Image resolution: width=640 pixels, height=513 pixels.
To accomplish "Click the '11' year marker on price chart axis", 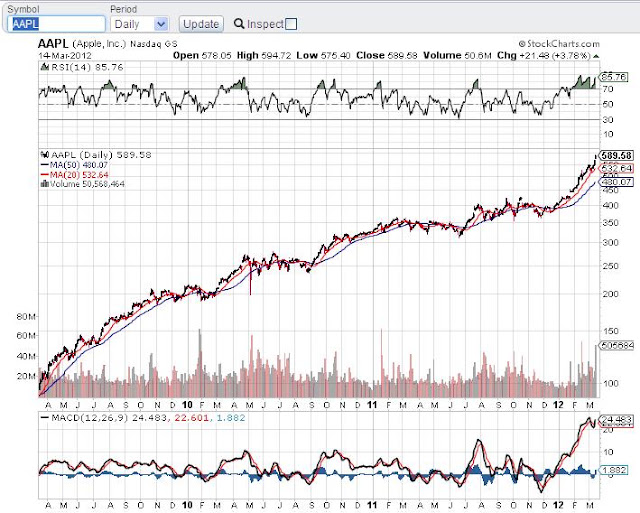I will point(372,405).
